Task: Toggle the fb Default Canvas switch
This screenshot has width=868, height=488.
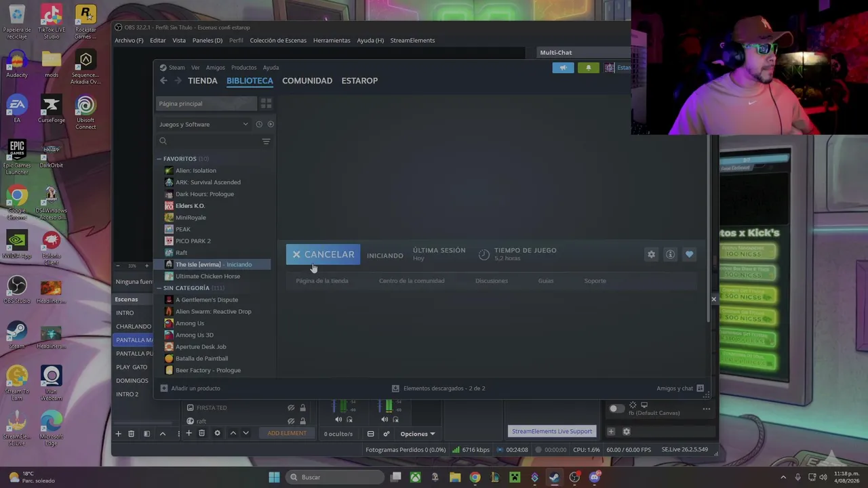Action: pyautogui.click(x=616, y=409)
